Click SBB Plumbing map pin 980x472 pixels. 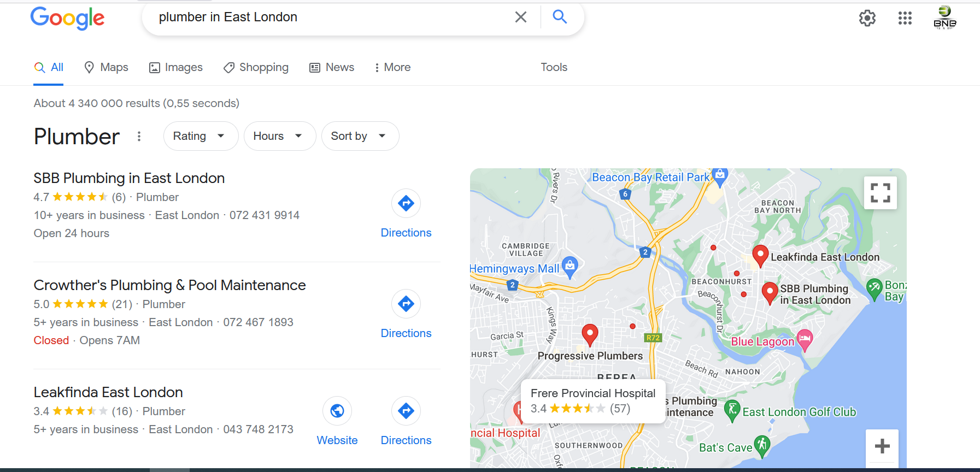coord(770,293)
